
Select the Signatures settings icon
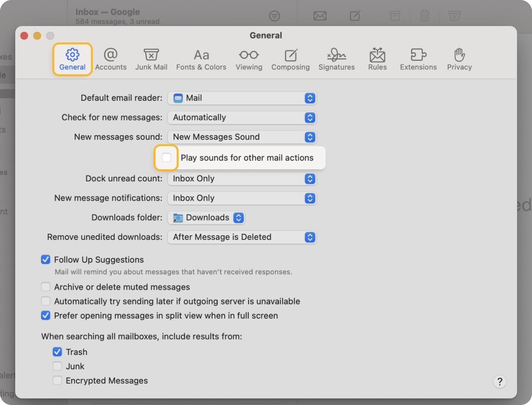[x=336, y=59]
